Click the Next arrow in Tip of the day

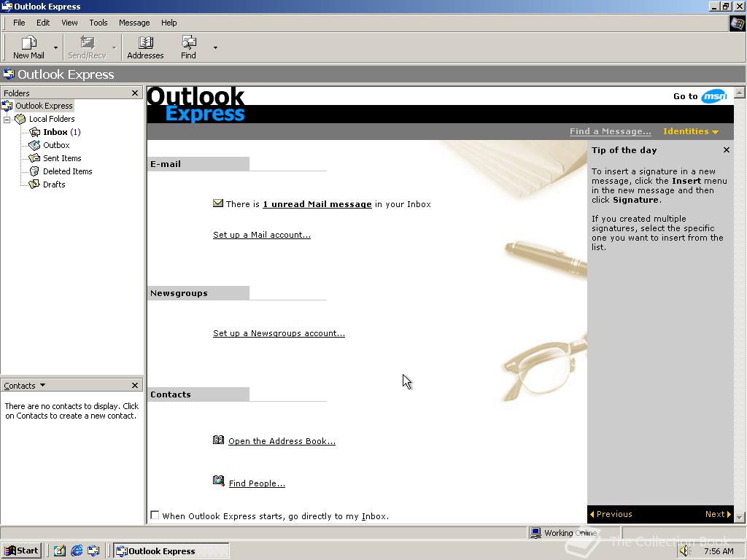coord(717,514)
